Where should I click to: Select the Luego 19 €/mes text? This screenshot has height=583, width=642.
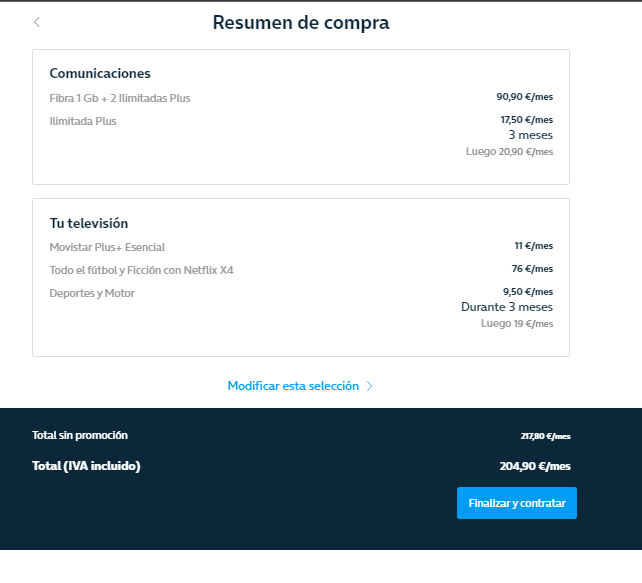(517, 323)
